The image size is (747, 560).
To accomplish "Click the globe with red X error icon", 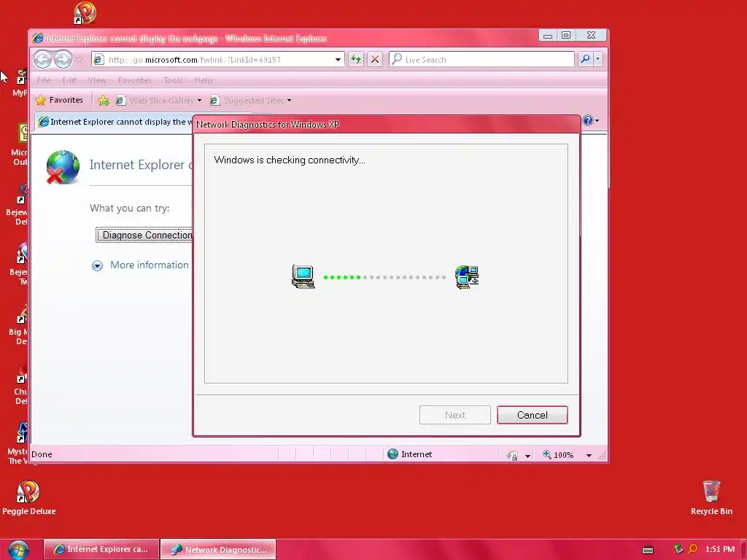I will click(x=63, y=167).
